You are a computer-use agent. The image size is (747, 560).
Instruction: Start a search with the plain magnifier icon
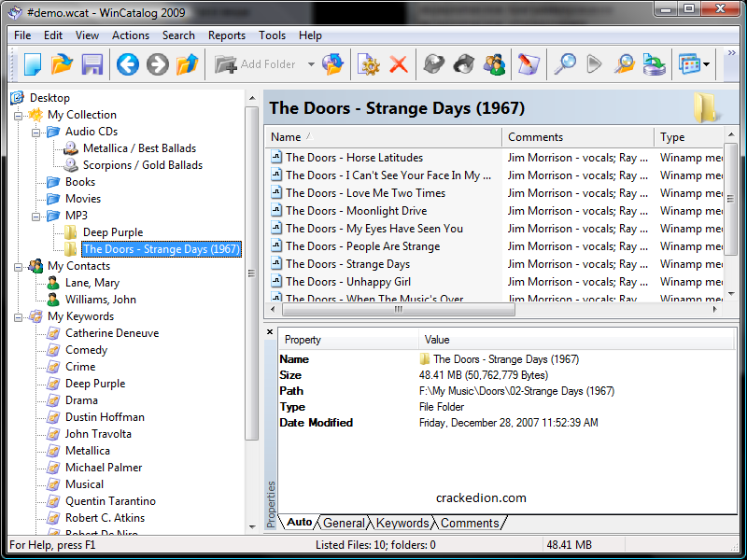click(565, 63)
